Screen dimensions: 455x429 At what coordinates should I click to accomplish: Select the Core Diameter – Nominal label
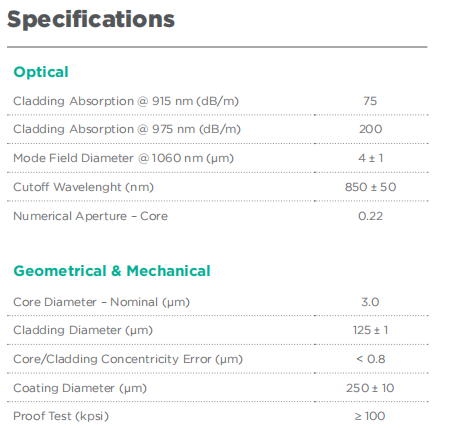point(101,302)
